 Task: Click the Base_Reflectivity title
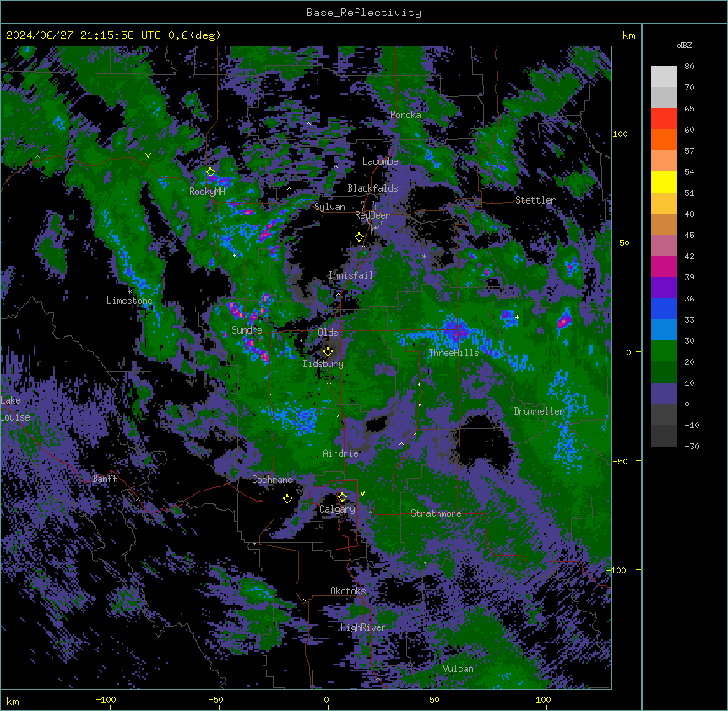(x=364, y=13)
